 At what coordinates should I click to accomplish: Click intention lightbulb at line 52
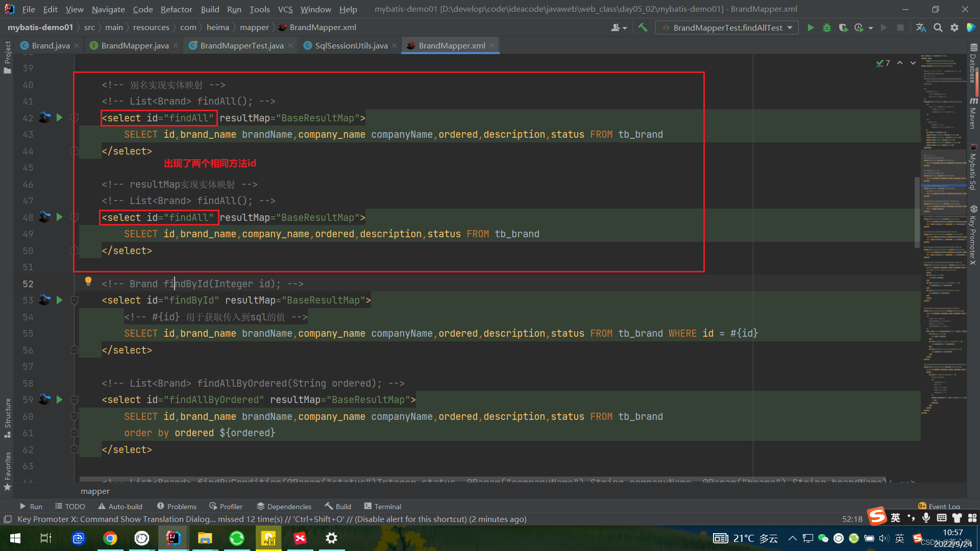88,281
